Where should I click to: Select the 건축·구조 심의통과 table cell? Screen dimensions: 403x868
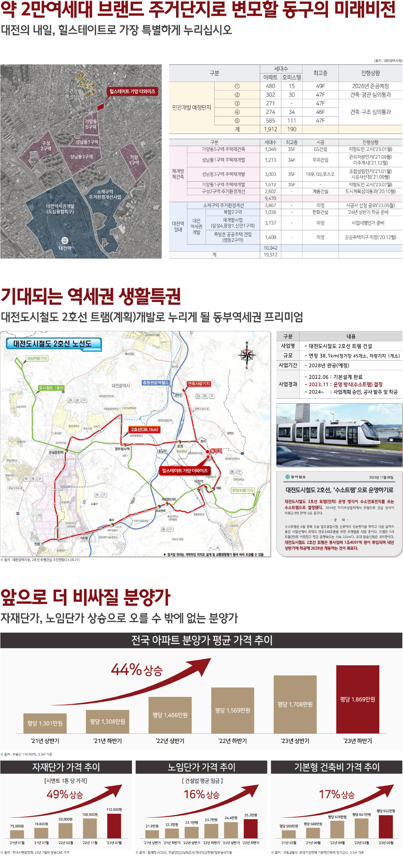[370, 112]
